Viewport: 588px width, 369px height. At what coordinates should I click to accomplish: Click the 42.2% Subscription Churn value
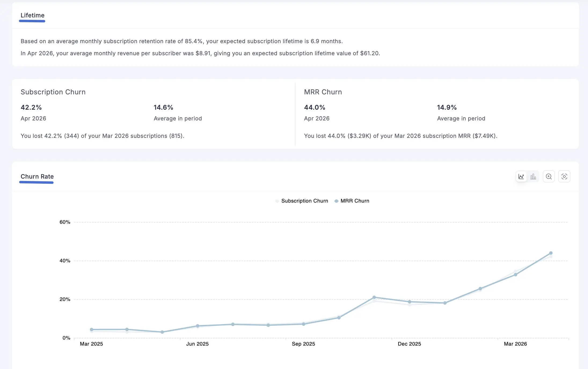tap(31, 108)
